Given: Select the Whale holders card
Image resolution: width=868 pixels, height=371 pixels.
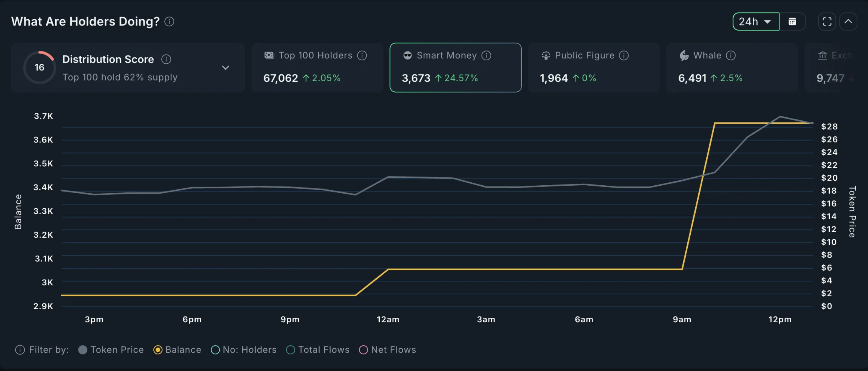Looking at the screenshot, I should [x=732, y=67].
